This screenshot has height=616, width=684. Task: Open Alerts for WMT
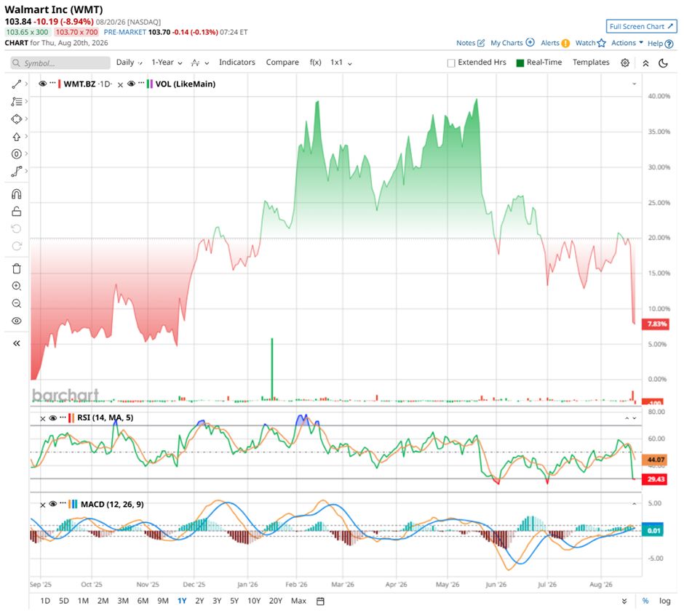555,43
